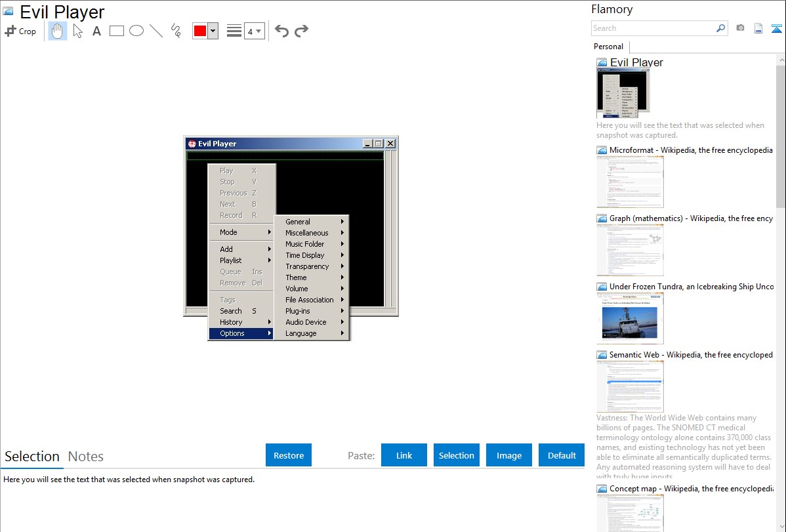Open the File Association submenu
The height and width of the screenshot is (532, 786).
point(312,300)
